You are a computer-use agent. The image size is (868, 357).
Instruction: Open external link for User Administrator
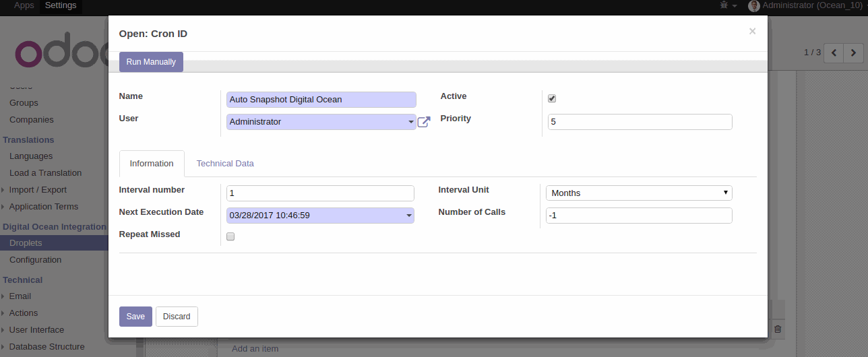coord(424,122)
